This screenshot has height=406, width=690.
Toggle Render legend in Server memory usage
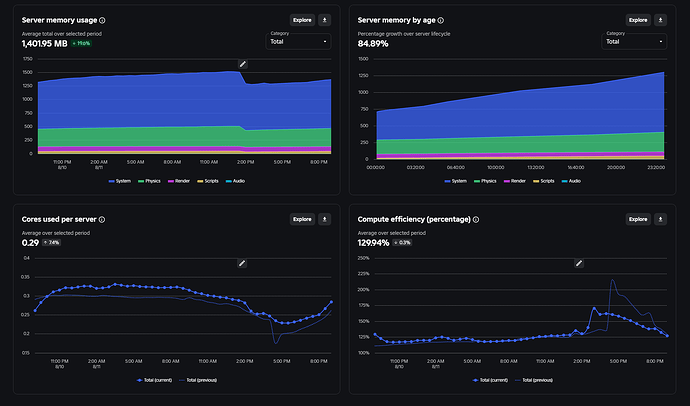[179, 181]
